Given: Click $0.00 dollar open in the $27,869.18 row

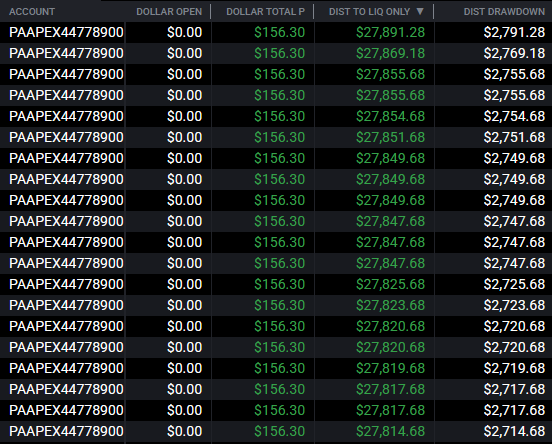Looking at the screenshot, I should point(184,54).
